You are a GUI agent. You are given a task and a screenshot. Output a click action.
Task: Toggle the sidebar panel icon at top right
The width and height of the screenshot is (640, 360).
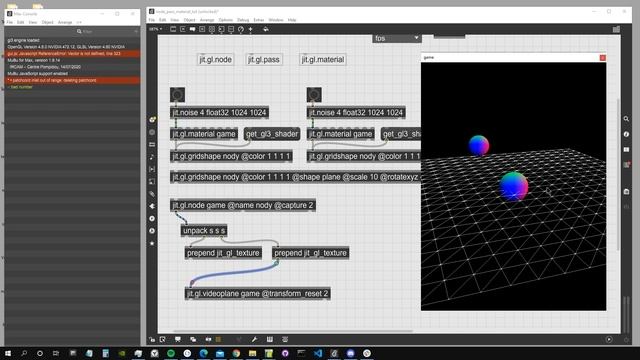[x=616, y=29]
